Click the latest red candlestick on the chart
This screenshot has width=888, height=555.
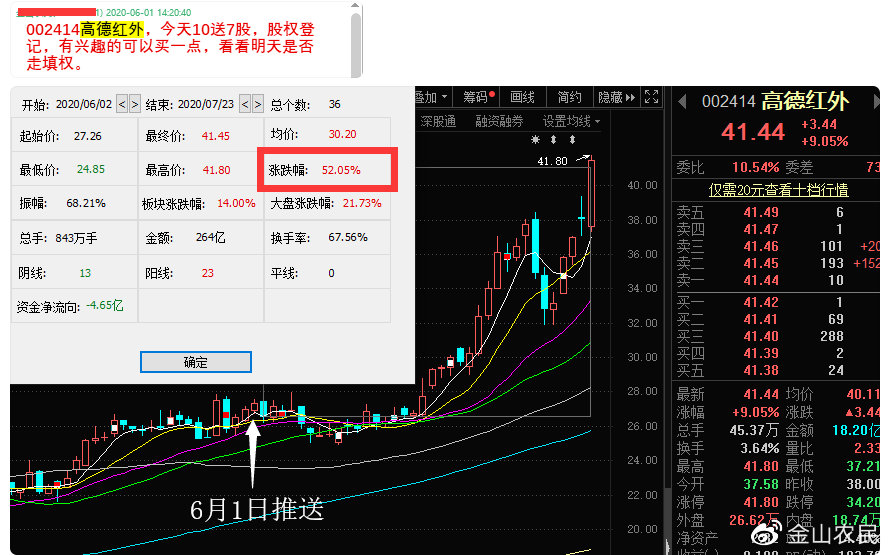pos(591,194)
